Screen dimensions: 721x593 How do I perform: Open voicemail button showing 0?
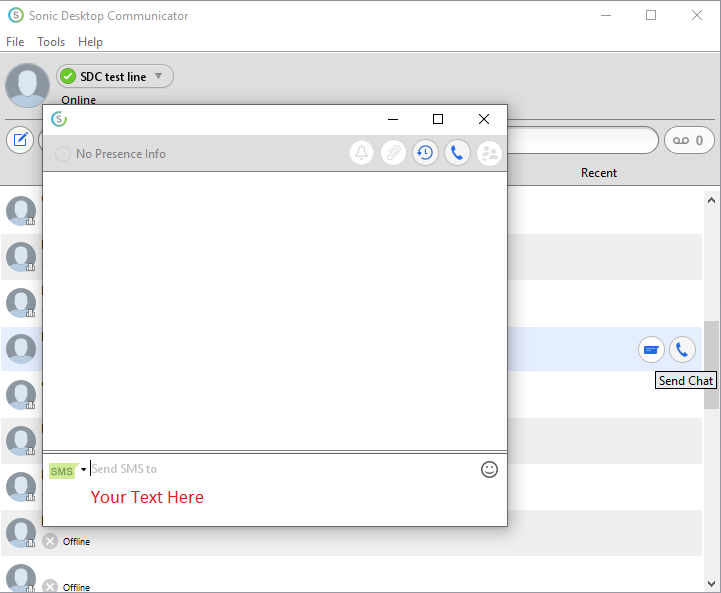pos(689,140)
